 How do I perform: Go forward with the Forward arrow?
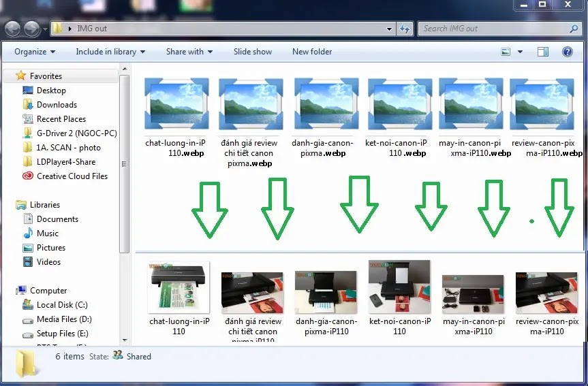pyautogui.click(x=31, y=29)
